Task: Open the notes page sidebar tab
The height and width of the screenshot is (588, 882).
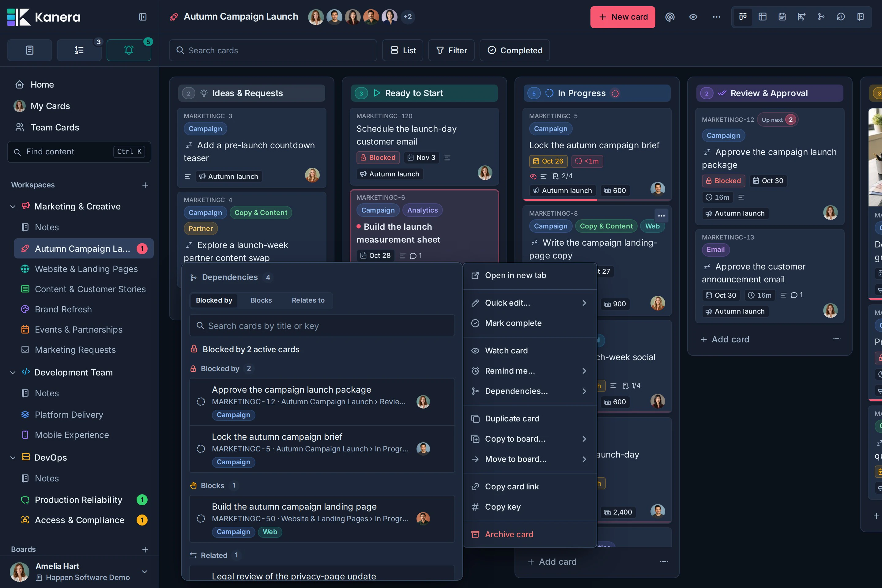Action: tap(30, 50)
